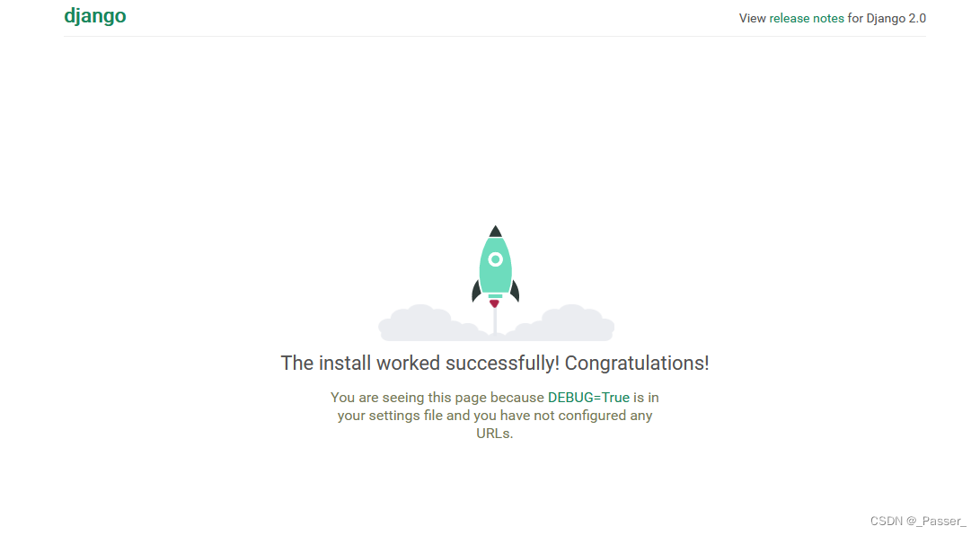Image resolution: width=980 pixels, height=535 pixels.
Task: Click the congratulations headline text
Action: (495, 363)
